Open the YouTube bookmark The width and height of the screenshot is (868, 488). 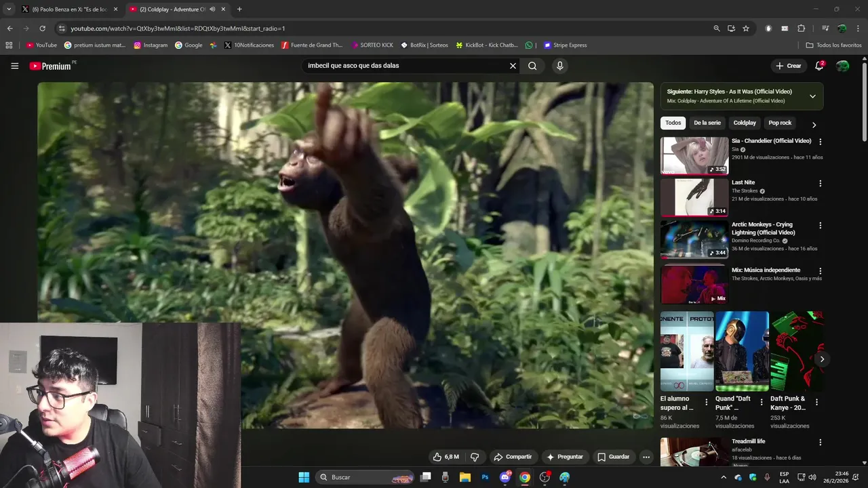(x=41, y=45)
